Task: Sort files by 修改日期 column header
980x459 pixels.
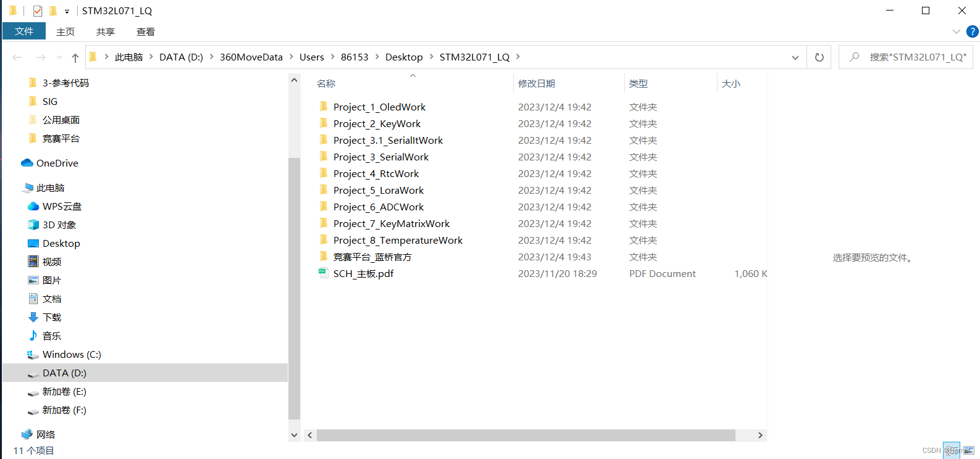Action: click(537, 83)
